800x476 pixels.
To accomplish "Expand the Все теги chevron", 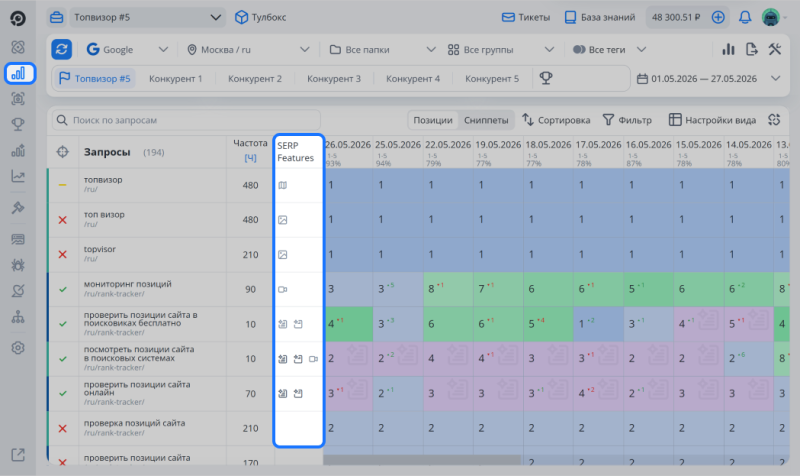I will tap(642, 49).
